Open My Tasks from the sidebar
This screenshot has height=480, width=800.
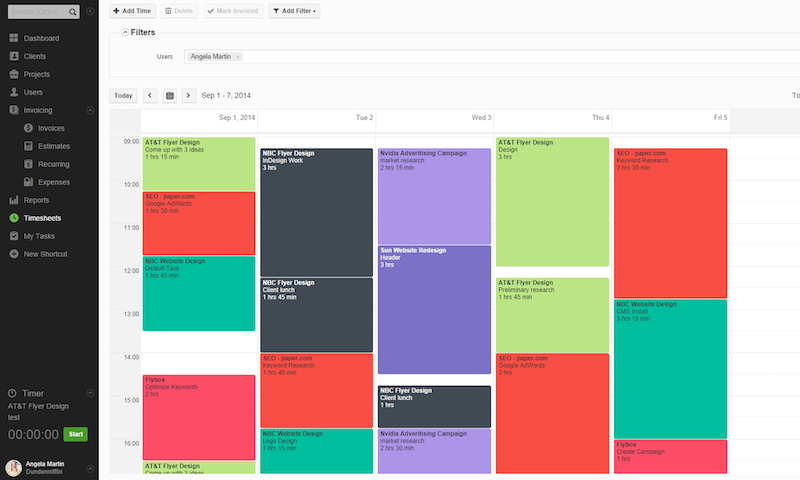(x=39, y=236)
